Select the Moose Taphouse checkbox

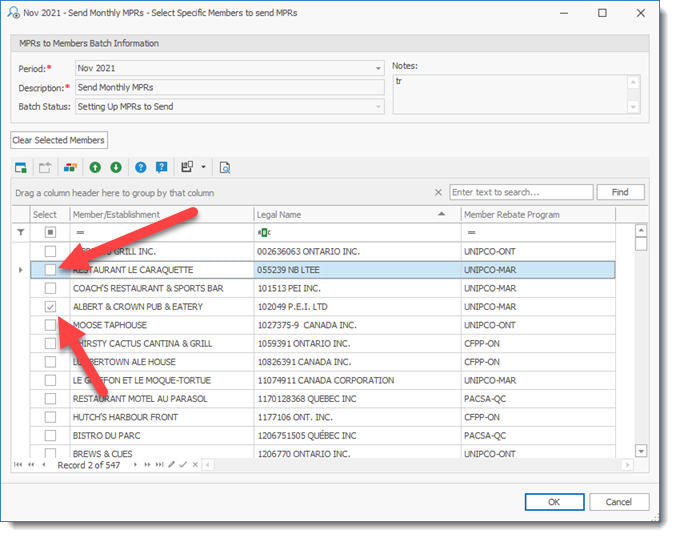(x=50, y=325)
